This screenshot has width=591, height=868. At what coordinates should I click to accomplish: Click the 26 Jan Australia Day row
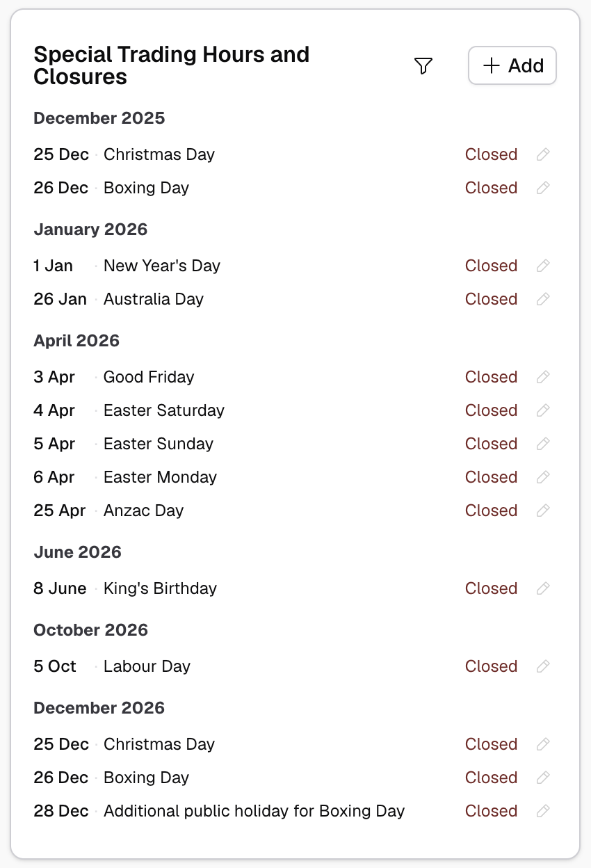(154, 299)
